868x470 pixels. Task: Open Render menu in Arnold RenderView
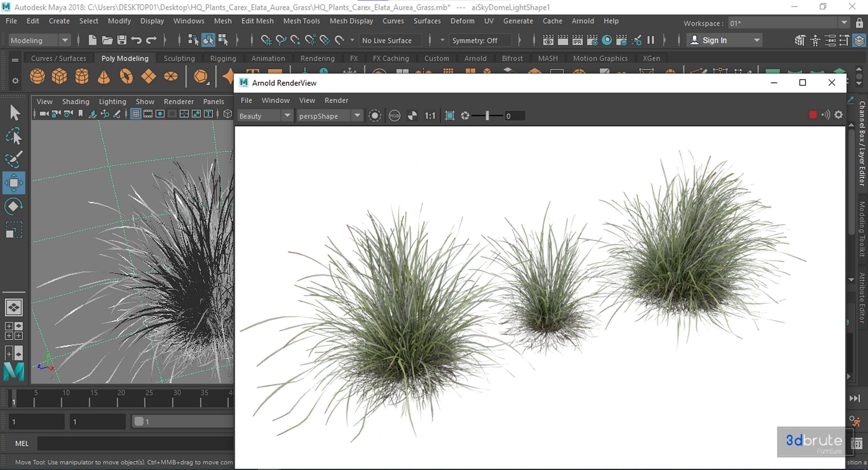pos(336,100)
